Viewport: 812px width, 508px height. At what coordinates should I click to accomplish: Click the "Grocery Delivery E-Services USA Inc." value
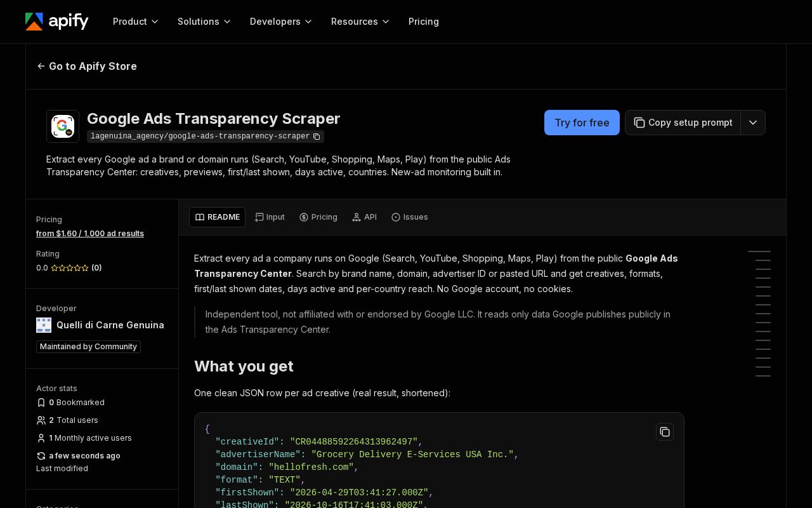pyautogui.click(x=412, y=455)
